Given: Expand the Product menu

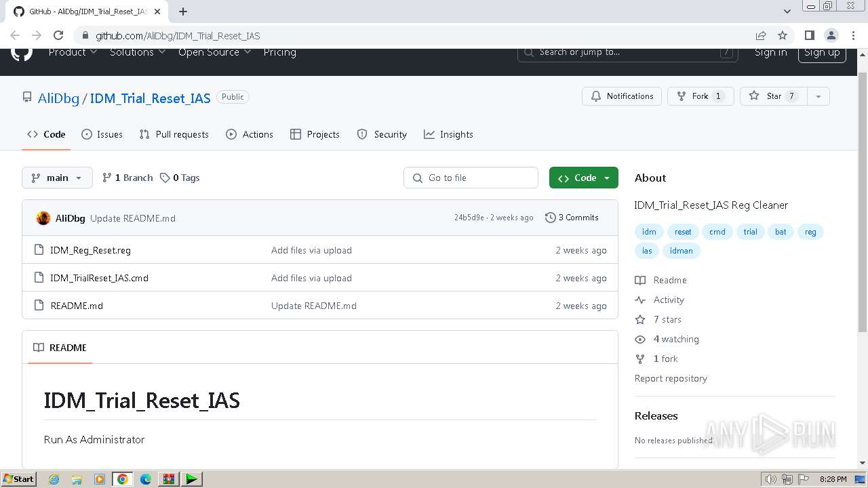Looking at the screenshot, I should tap(73, 52).
